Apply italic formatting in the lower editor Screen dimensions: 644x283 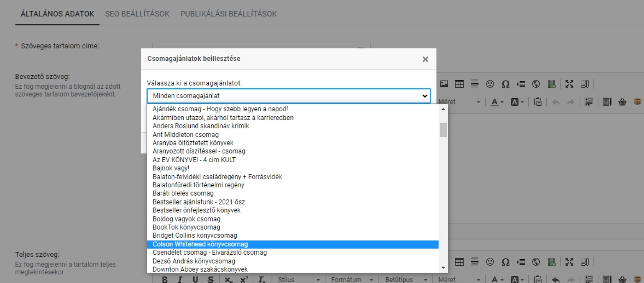click(180, 279)
